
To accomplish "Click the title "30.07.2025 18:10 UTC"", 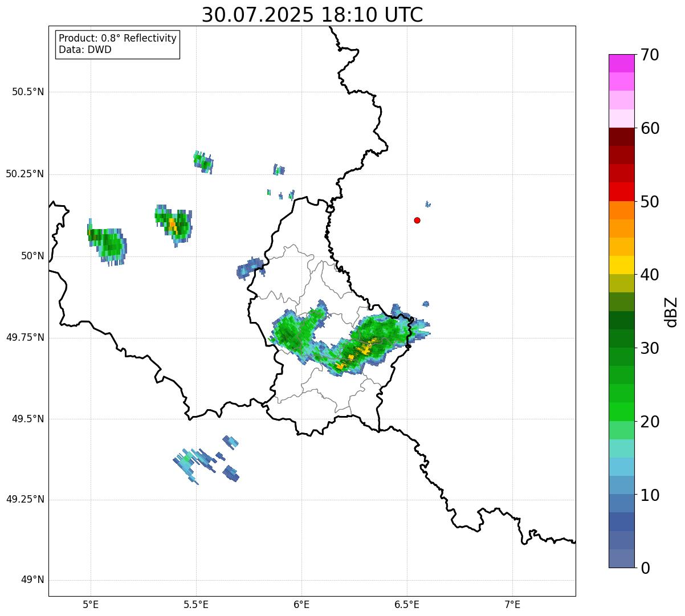I will (312, 15).
